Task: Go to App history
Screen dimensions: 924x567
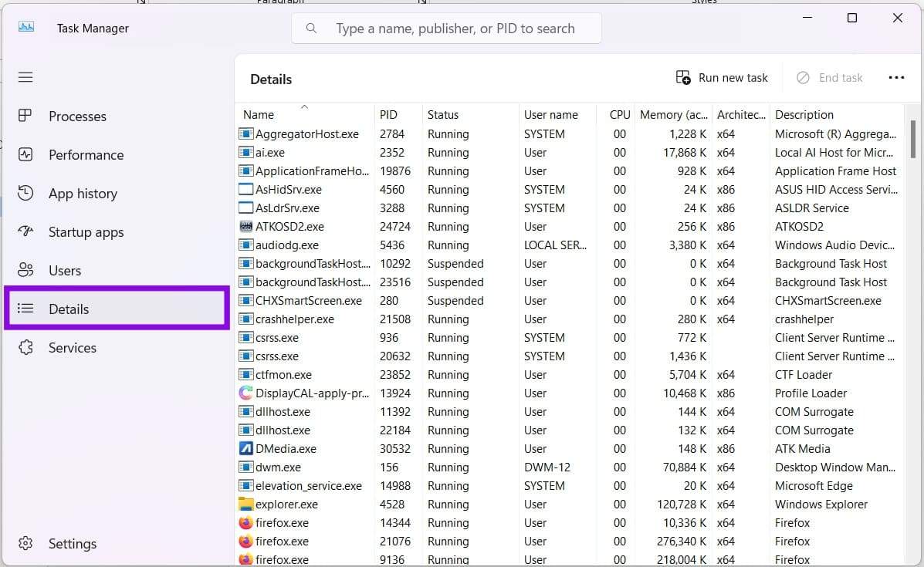Action: pyautogui.click(x=117, y=193)
